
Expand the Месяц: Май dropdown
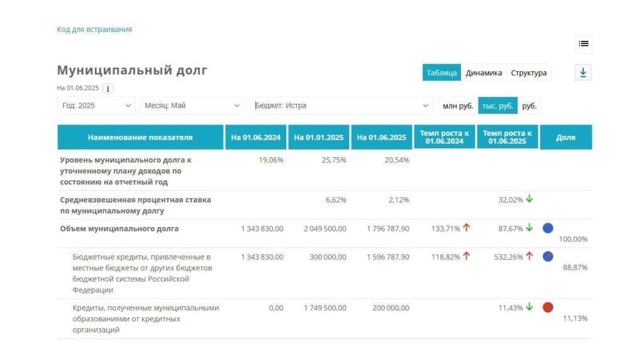click(192, 106)
